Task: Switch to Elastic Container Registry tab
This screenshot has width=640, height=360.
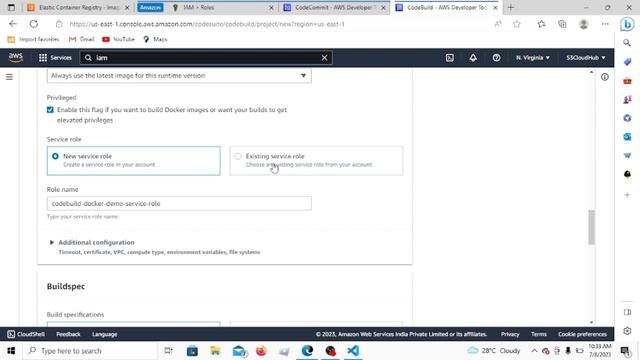Action: [x=78, y=7]
